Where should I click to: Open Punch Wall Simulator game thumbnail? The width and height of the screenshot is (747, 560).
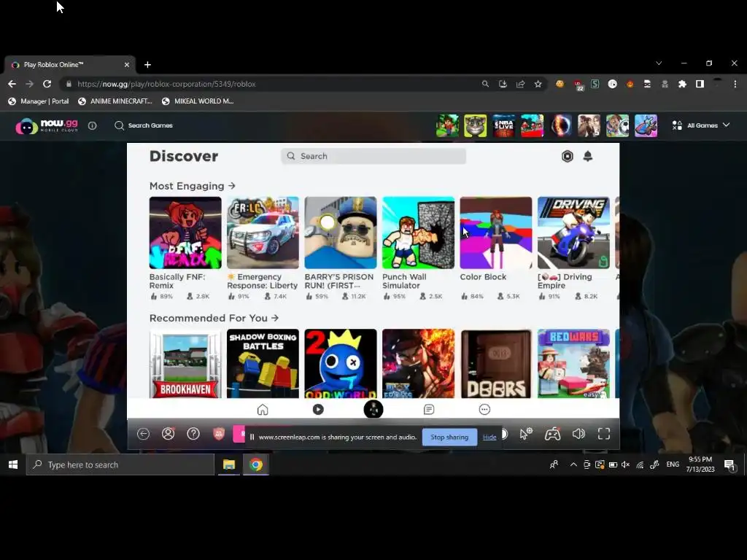(x=418, y=233)
